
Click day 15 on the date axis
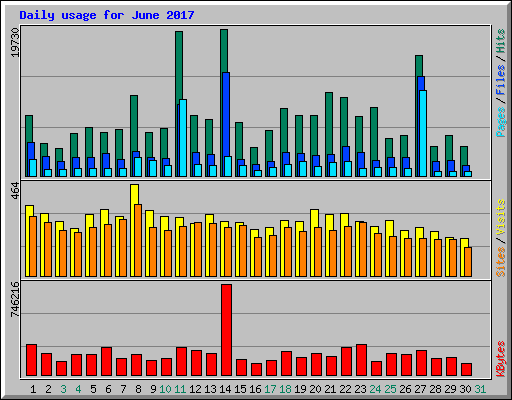point(240,389)
